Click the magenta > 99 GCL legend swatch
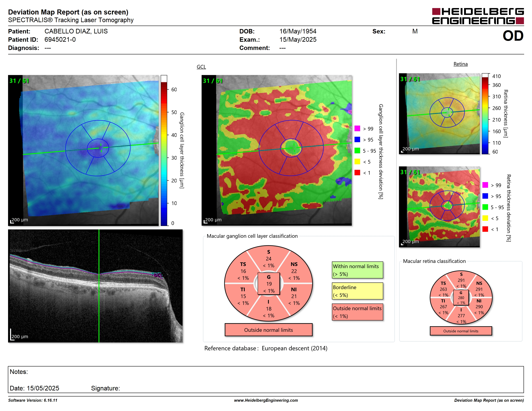Image resolution: width=532 pixels, height=411 pixels. pyautogui.click(x=357, y=129)
